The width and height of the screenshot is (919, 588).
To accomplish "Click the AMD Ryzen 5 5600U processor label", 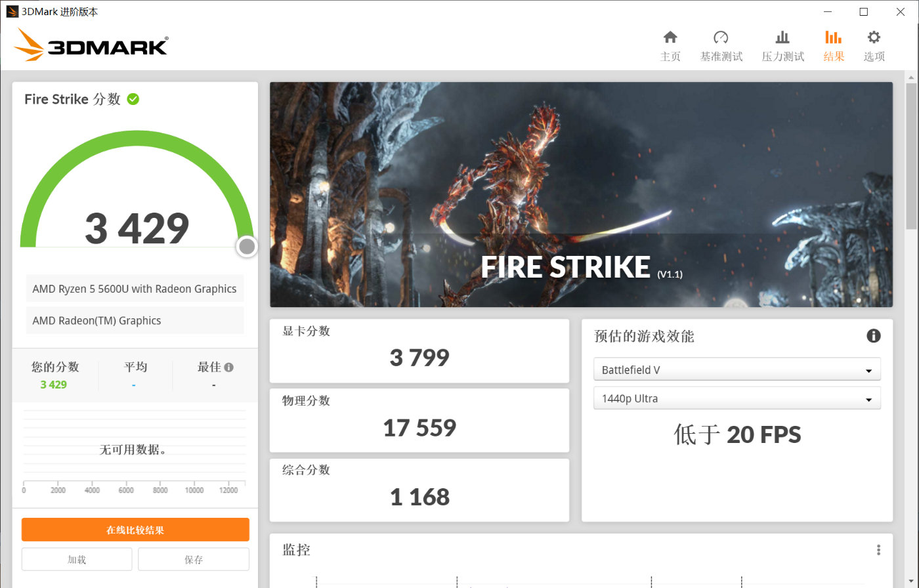I will point(135,289).
